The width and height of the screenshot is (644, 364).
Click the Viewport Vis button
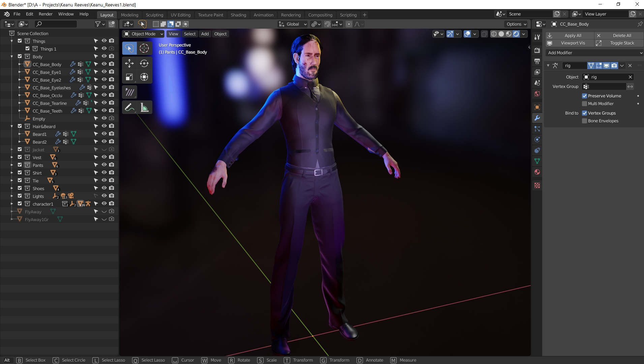(570, 43)
